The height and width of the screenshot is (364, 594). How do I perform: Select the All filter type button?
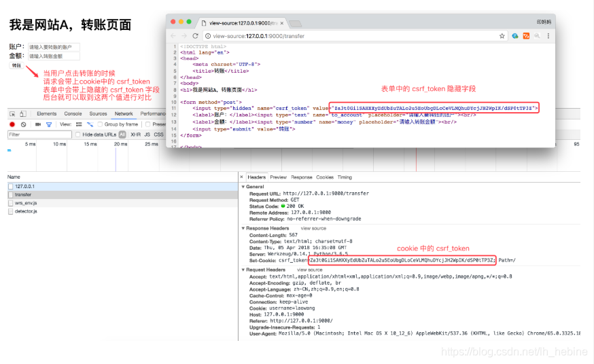(x=122, y=134)
